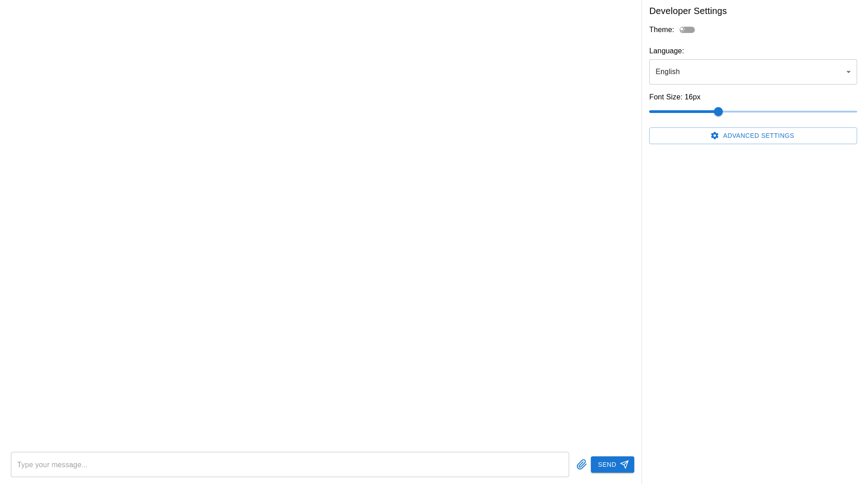The height and width of the screenshot is (488, 868).
Task: Click the Theme label text
Action: (661, 30)
